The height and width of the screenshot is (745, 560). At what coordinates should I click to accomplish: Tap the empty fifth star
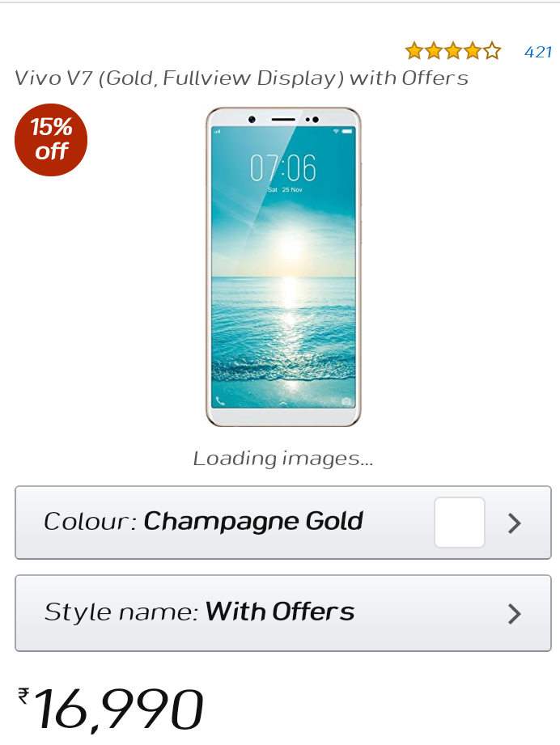pos(492,51)
